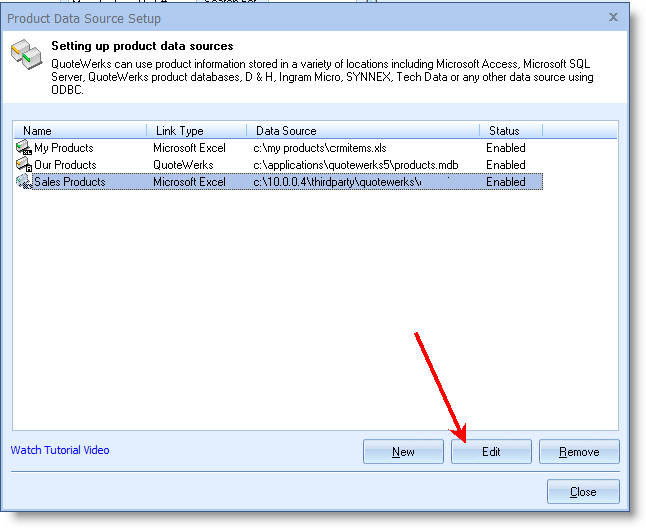Click the My Products row icon
Image resolution: width=646 pixels, height=528 pixels.
[x=24, y=148]
